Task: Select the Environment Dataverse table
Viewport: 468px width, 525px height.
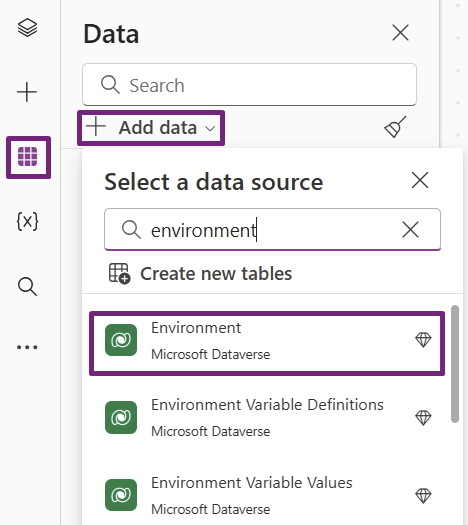Action: click(x=267, y=343)
